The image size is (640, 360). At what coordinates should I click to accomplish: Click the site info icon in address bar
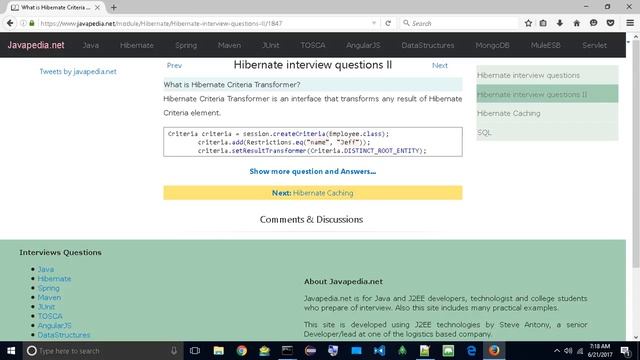click(23, 23)
